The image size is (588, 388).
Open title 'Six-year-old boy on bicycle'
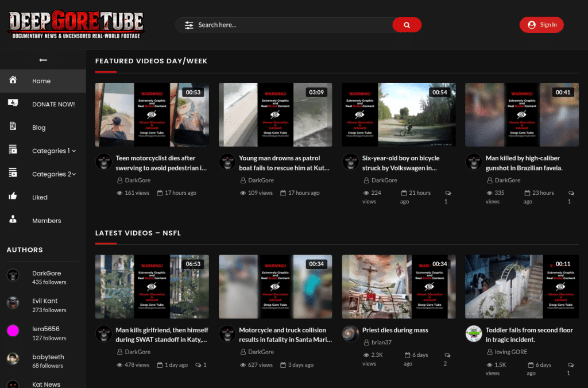coord(401,163)
